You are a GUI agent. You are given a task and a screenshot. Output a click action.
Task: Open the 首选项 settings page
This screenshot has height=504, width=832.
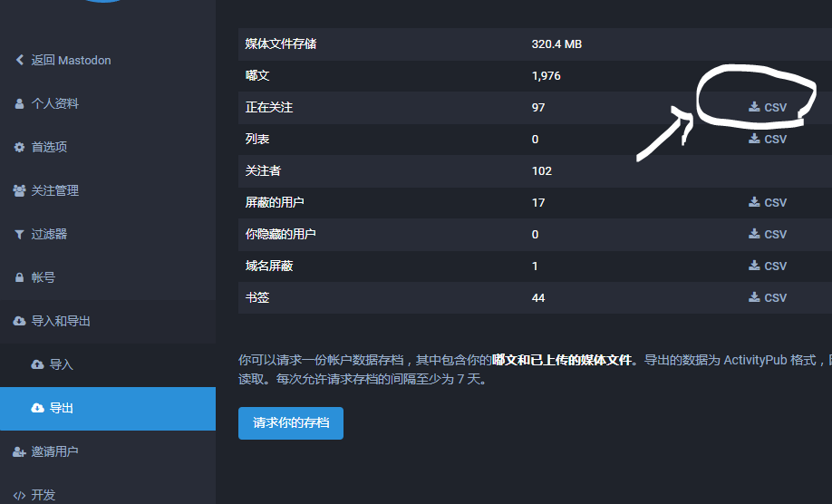(x=50, y=148)
